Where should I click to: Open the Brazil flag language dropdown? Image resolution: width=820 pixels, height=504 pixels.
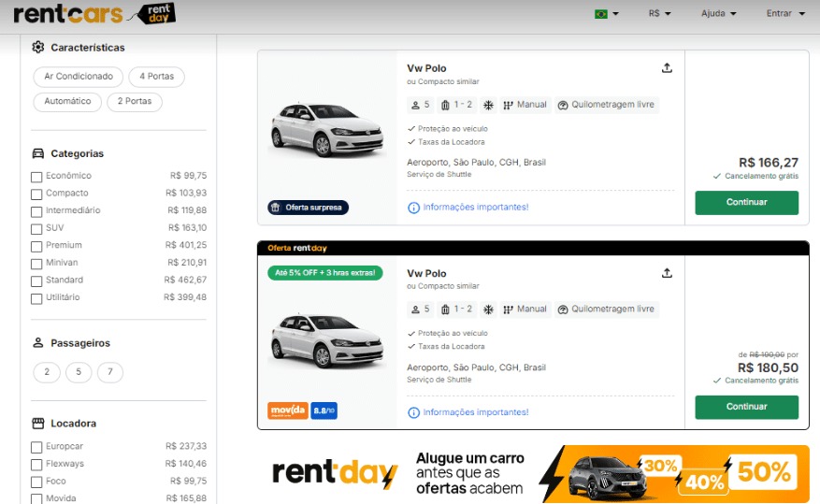pos(606,14)
